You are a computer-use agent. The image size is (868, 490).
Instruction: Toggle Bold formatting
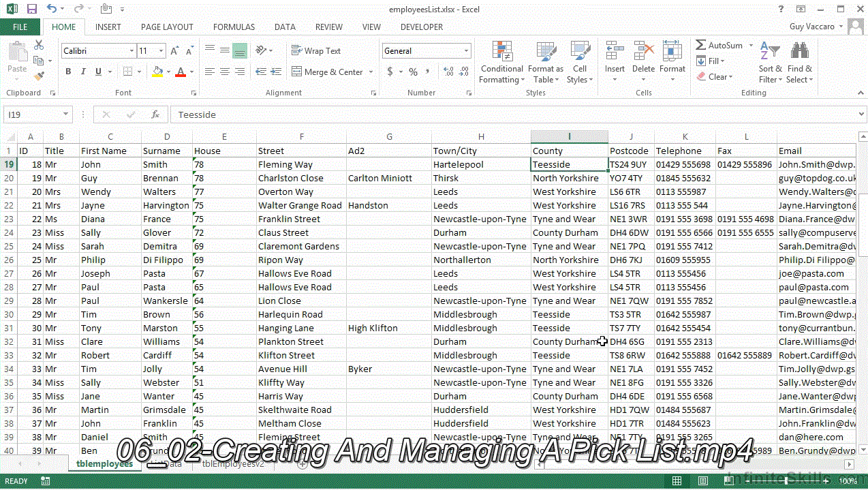68,72
